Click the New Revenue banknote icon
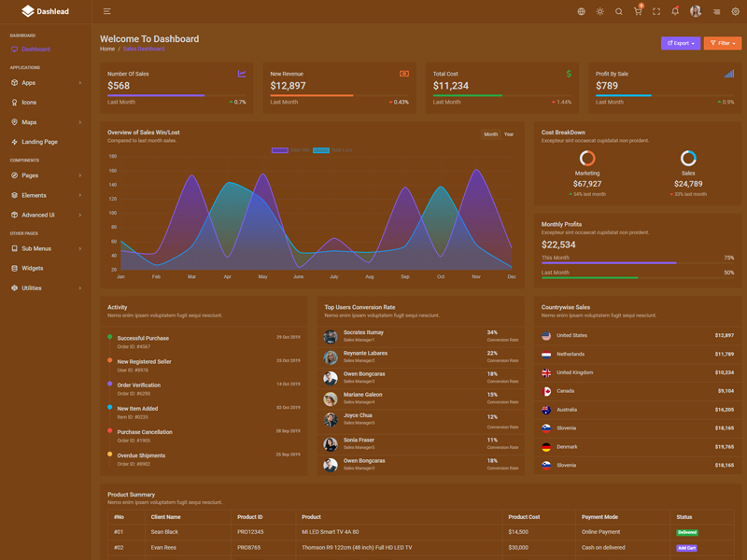 (404, 74)
